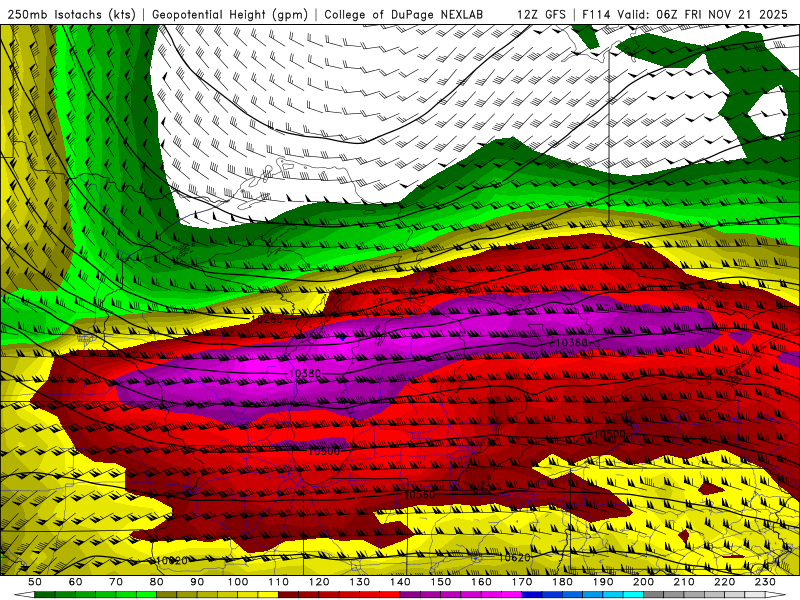Viewport: 800px width, 600px height.
Task: Click the 120 knot color scale label
Action: (x=319, y=582)
